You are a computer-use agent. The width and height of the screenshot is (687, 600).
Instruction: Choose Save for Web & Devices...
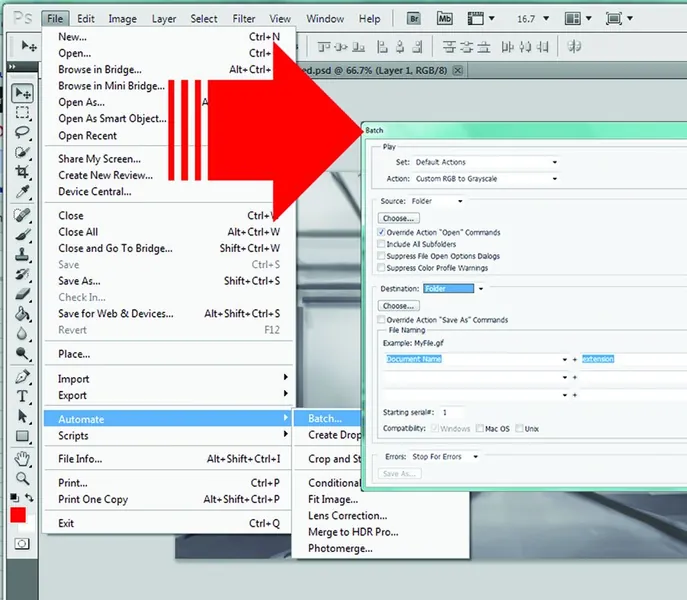click(169, 313)
